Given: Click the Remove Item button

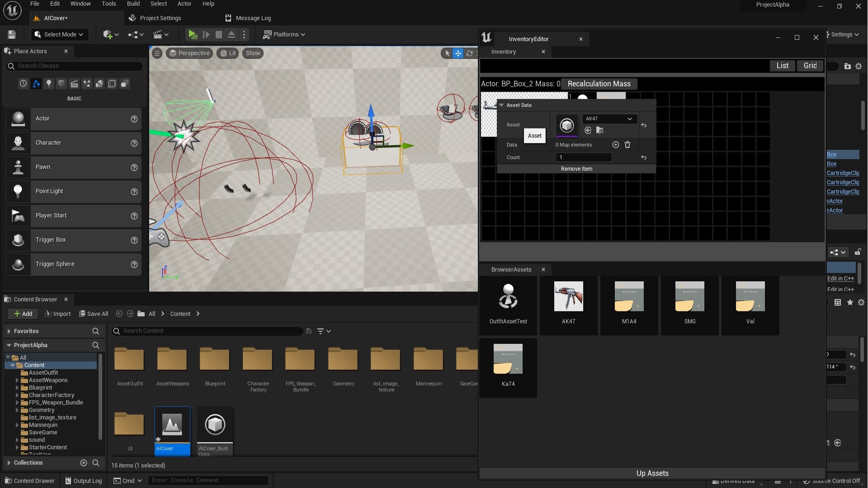Looking at the screenshot, I should click(x=576, y=169).
